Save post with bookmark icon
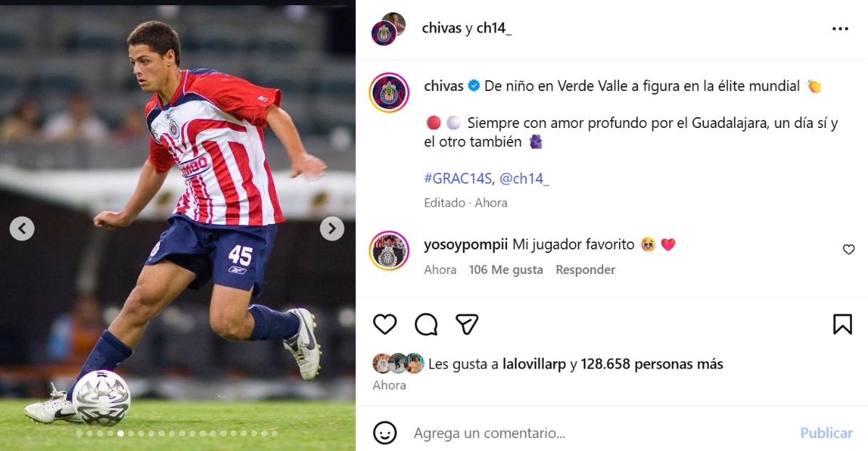Screen dimensions: 868x451 click(843, 325)
